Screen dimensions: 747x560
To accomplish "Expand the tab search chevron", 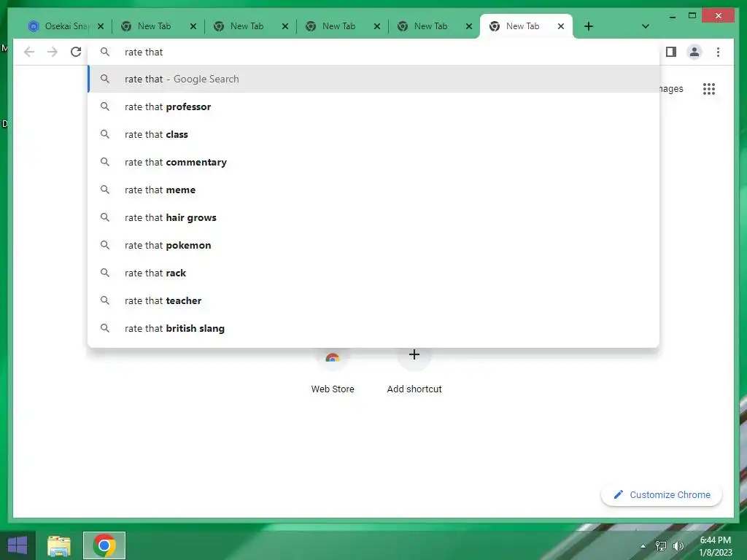I will pyautogui.click(x=645, y=26).
